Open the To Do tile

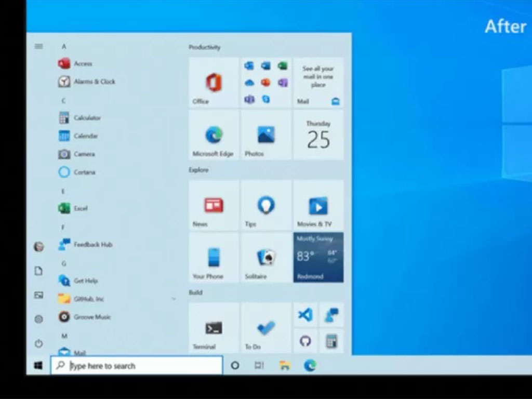[266, 328]
